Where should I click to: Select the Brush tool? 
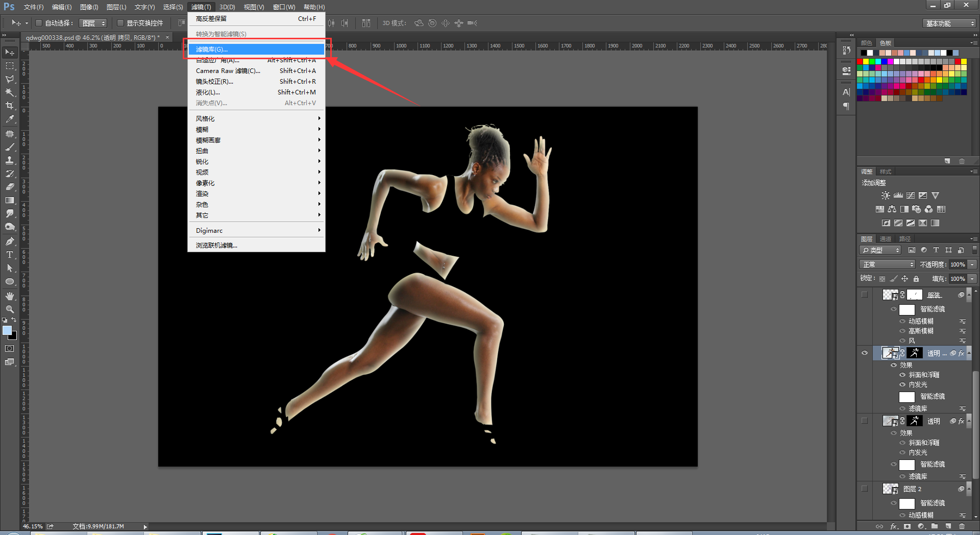click(x=10, y=147)
